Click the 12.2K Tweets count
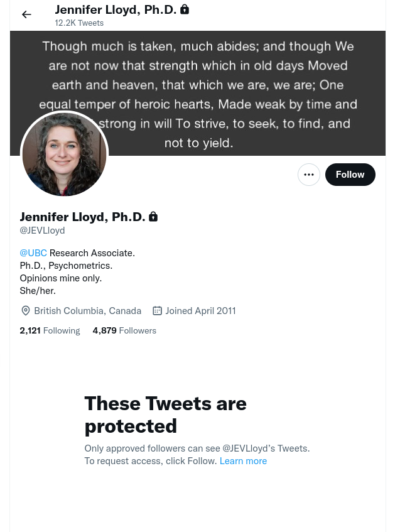400x532 pixels. (79, 23)
